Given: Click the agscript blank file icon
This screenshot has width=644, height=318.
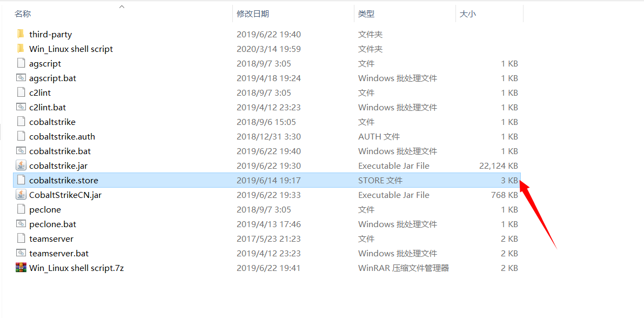Looking at the screenshot, I should [21, 63].
